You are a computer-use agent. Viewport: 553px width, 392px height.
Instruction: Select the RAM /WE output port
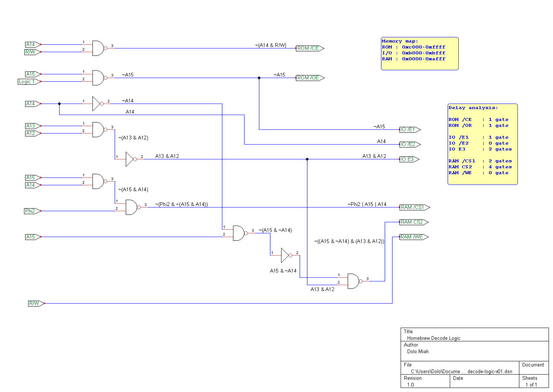(x=413, y=237)
